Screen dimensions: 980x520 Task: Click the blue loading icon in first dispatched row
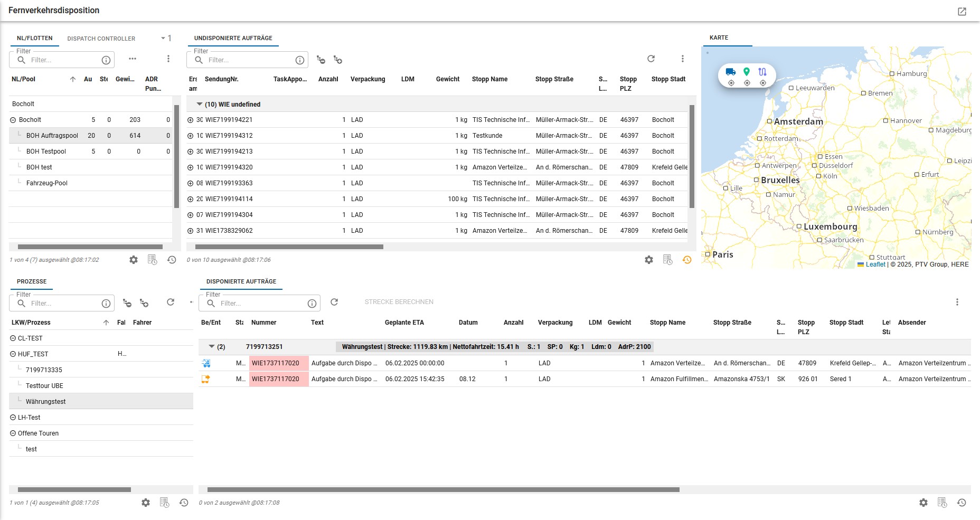click(x=206, y=363)
